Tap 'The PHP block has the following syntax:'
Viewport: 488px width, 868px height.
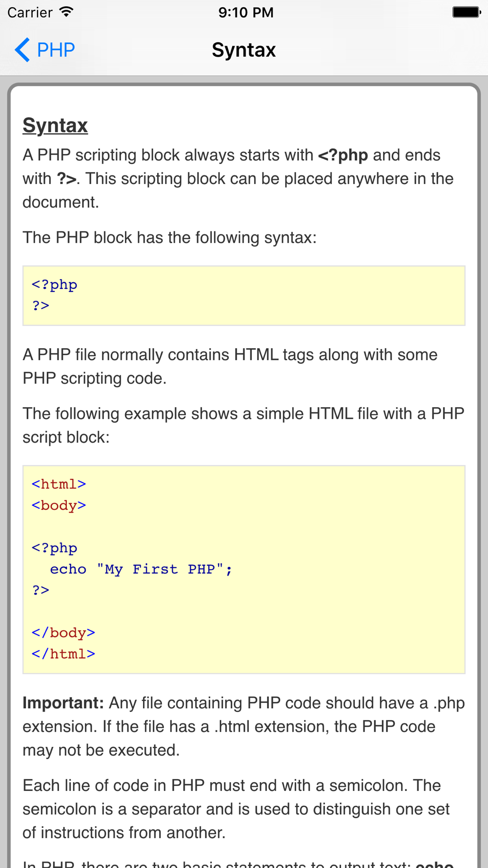tap(169, 238)
